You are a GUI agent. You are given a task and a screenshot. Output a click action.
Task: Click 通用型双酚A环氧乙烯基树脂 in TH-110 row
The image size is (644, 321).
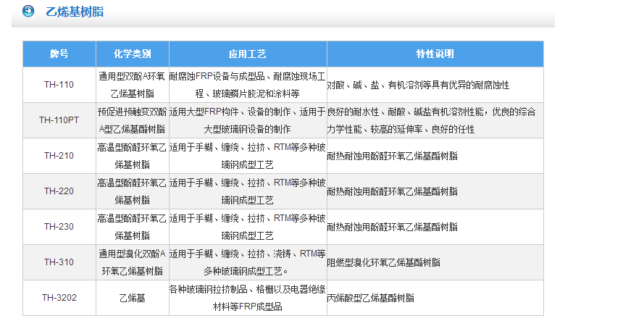[x=133, y=85]
